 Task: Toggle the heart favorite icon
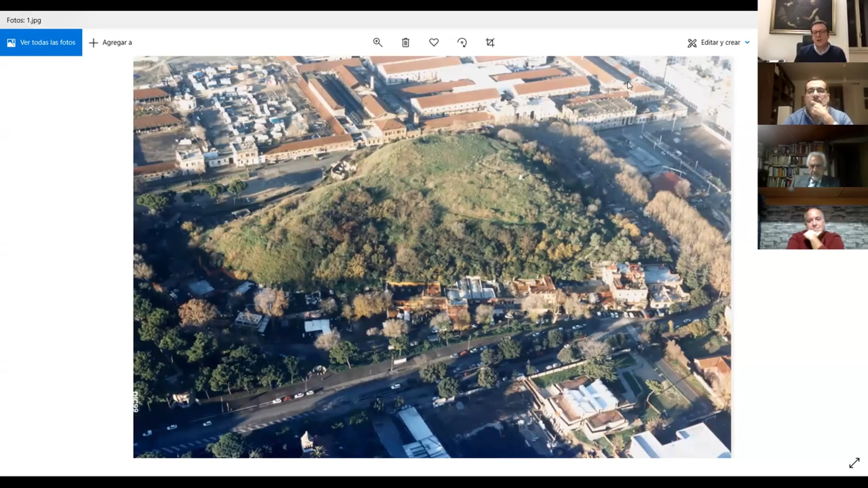(x=434, y=43)
